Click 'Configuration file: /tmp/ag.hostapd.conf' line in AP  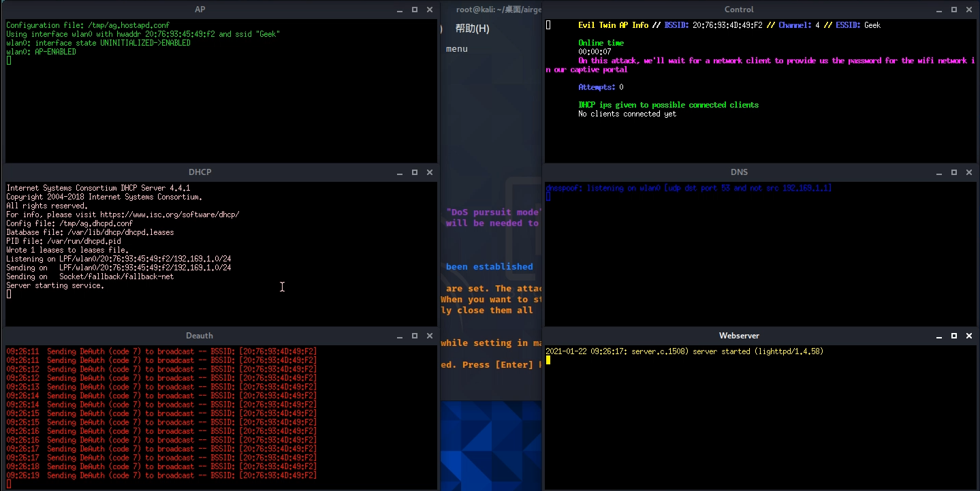88,25
